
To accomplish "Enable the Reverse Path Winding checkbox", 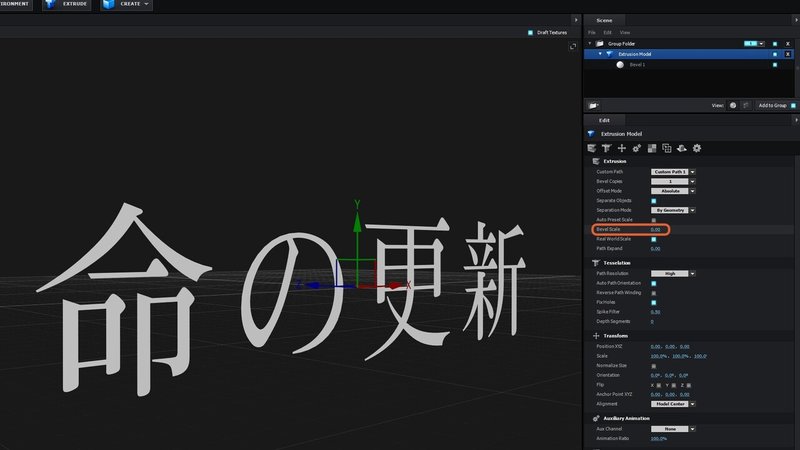I will (x=654, y=293).
